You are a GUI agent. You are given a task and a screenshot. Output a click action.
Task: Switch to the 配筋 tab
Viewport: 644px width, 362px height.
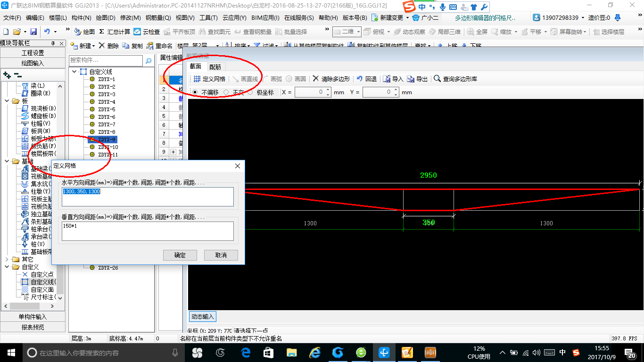pos(215,66)
